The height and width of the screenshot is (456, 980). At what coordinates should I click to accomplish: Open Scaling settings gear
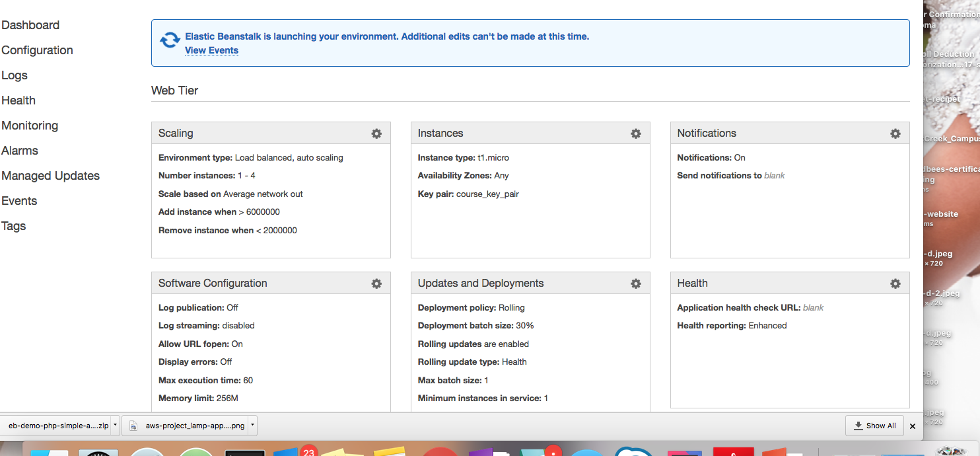point(376,133)
